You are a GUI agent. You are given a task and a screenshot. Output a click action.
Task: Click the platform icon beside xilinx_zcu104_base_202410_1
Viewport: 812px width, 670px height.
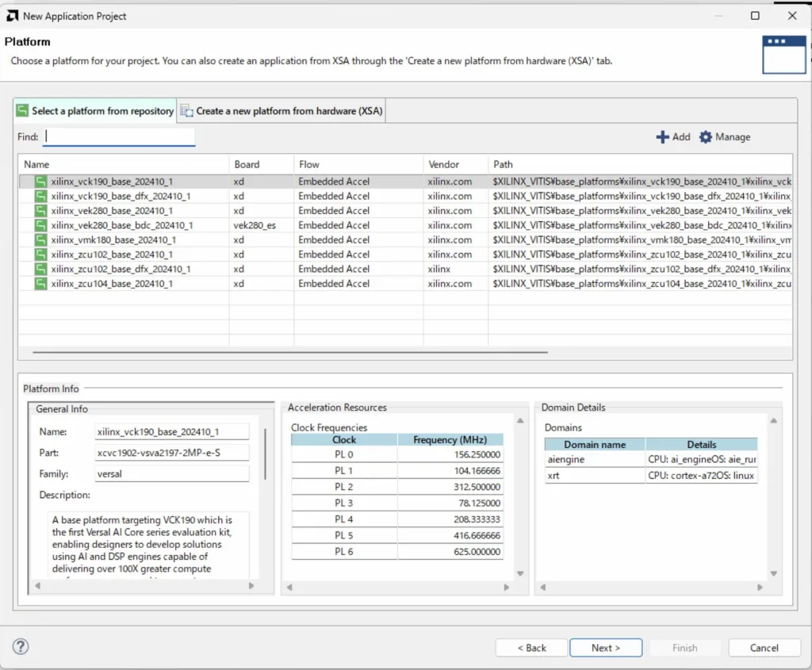[x=40, y=284]
